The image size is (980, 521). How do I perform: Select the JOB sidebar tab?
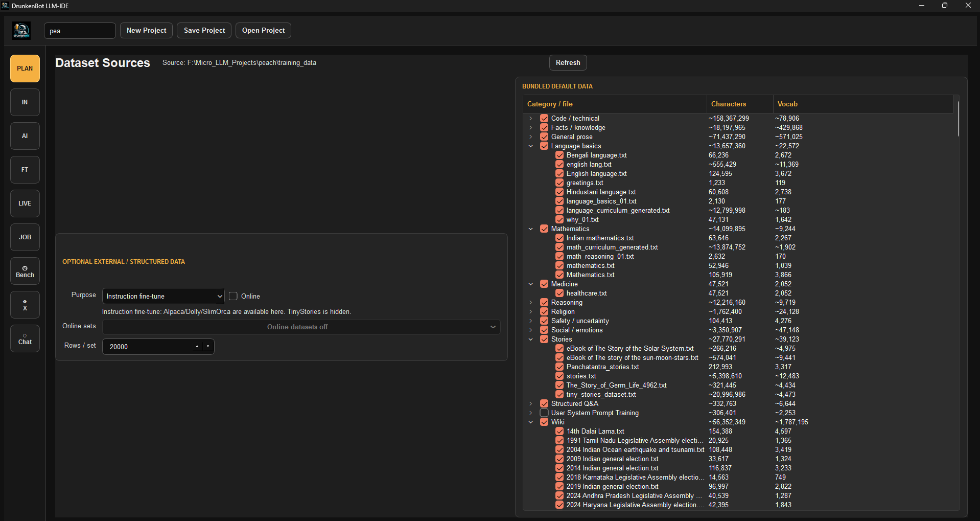tap(25, 237)
